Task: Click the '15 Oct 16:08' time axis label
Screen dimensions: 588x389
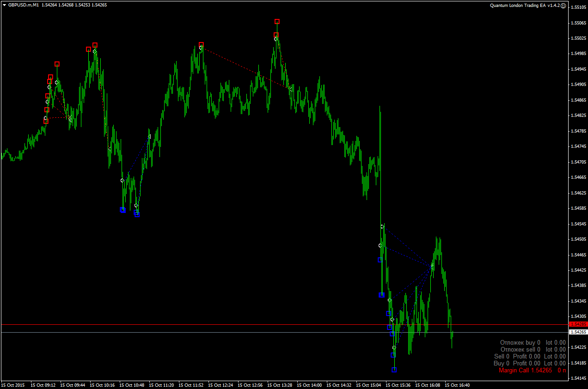Action: 427,385
